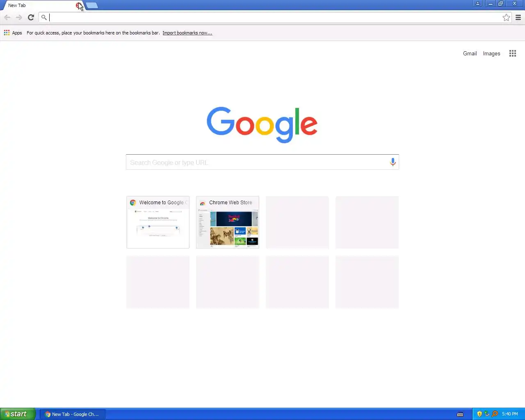The width and height of the screenshot is (525, 420).
Task: Click Import bookmarks now link
Action: [x=187, y=33]
